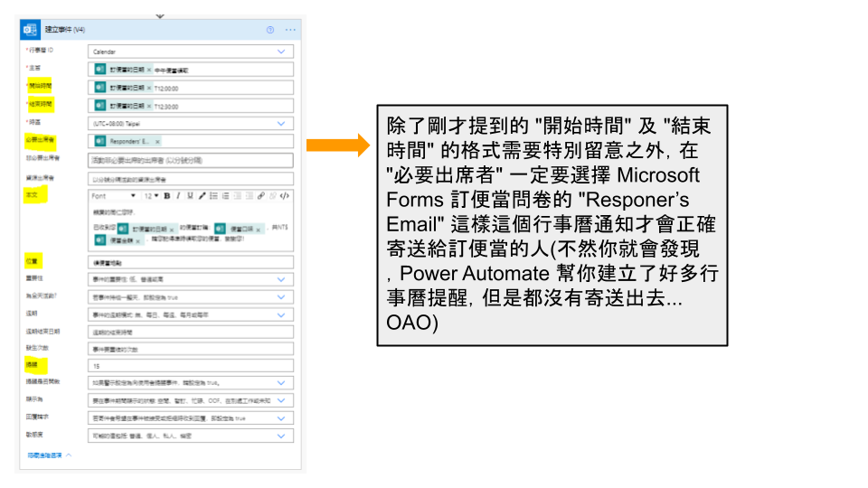Click the start time field with T12:00:00
The height and width of the screenshot is (488, 868).
pos(191,88)
